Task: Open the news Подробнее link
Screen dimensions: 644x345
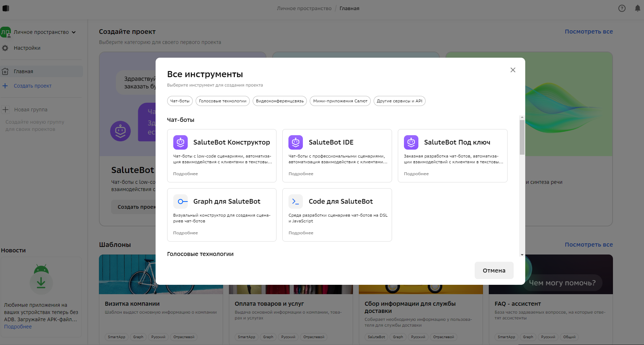Action: click(18, 327)
